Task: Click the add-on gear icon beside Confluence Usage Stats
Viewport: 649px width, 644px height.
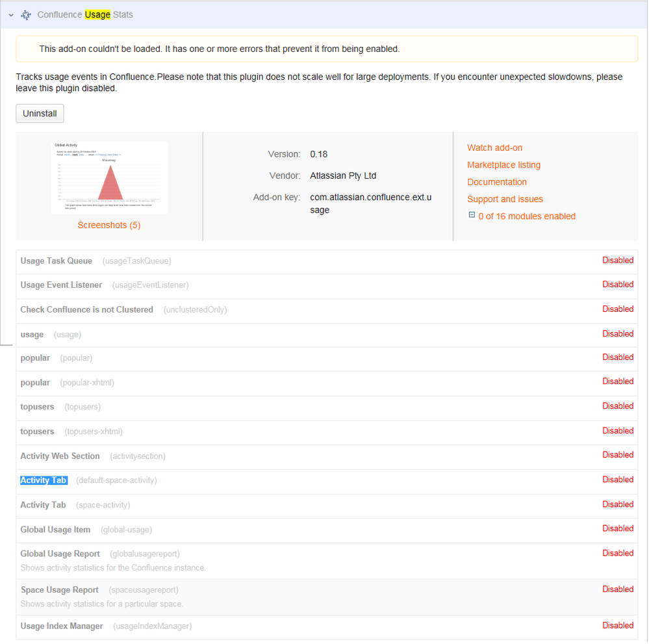Action: pos(26,15)
